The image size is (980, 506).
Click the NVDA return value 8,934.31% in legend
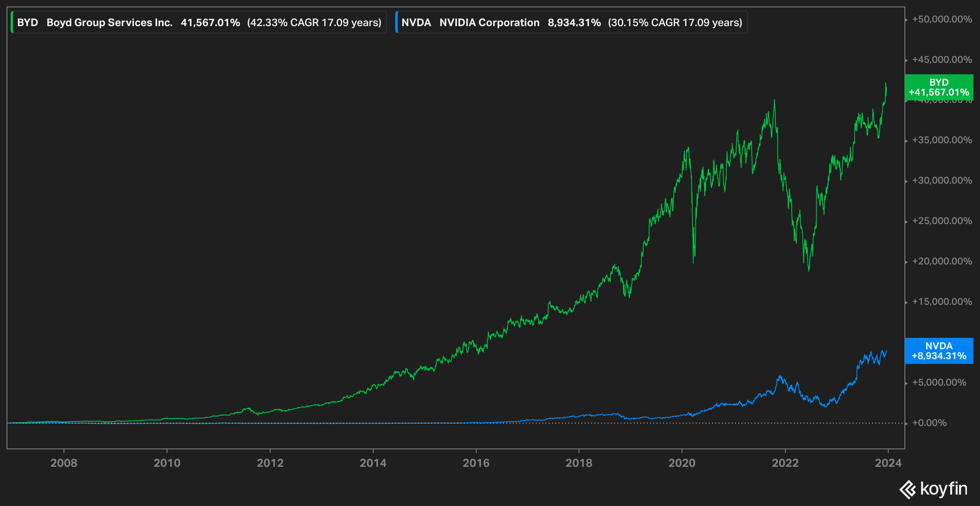coord(574,22)
